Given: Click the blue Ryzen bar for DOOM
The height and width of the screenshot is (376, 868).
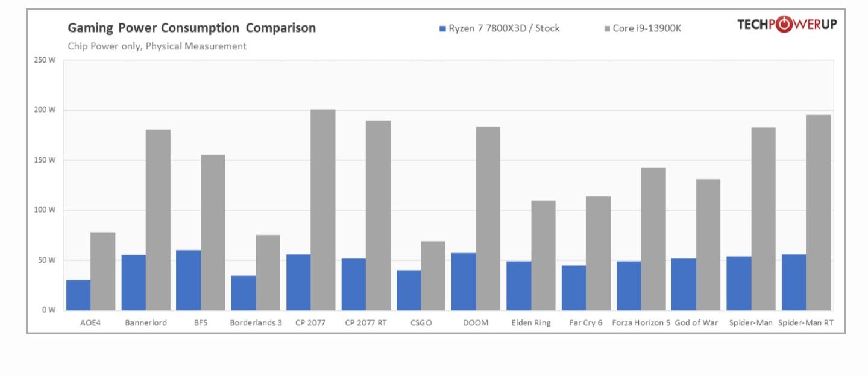Looking at the screenshot, I should click(464, 281).
